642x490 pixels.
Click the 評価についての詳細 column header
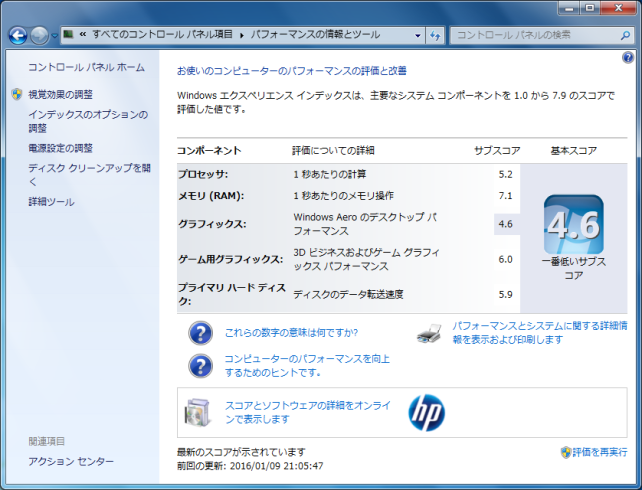[x=333, y=151]
